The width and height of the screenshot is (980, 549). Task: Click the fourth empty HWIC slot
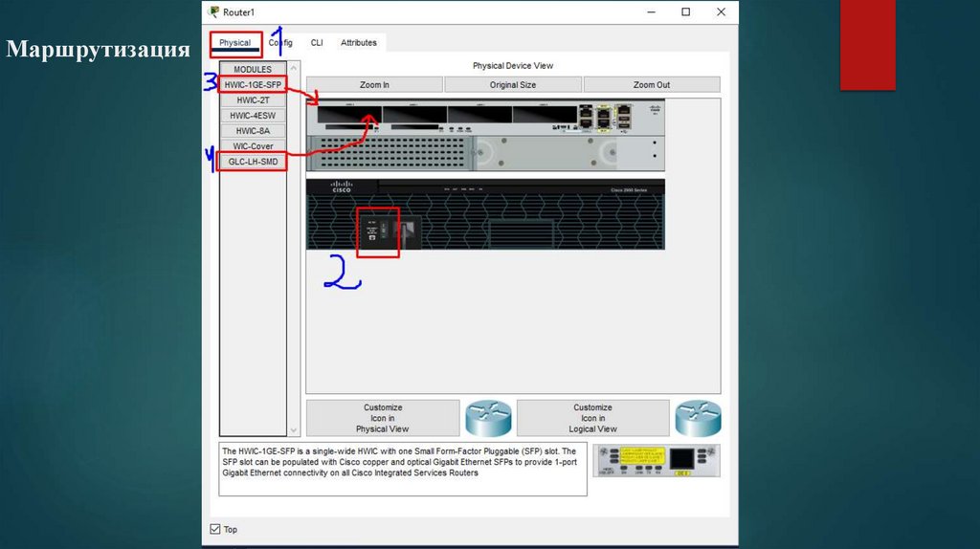point(545,115)
